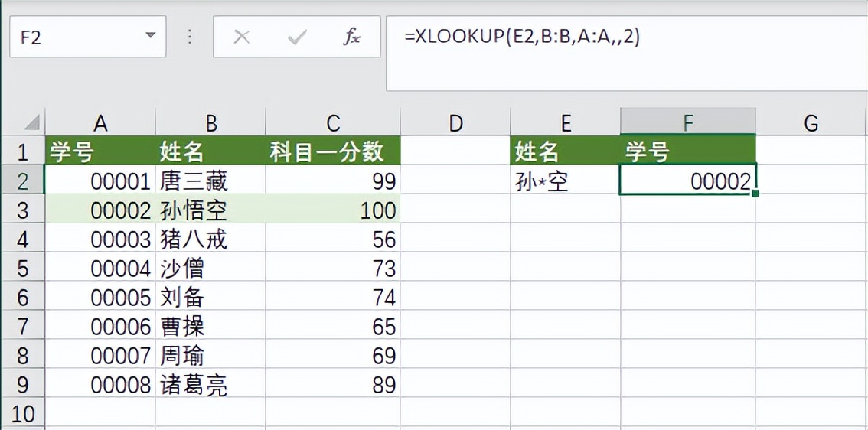Select column E header
The height and width of the screenshot is (430, 868).
click(565, 123)
